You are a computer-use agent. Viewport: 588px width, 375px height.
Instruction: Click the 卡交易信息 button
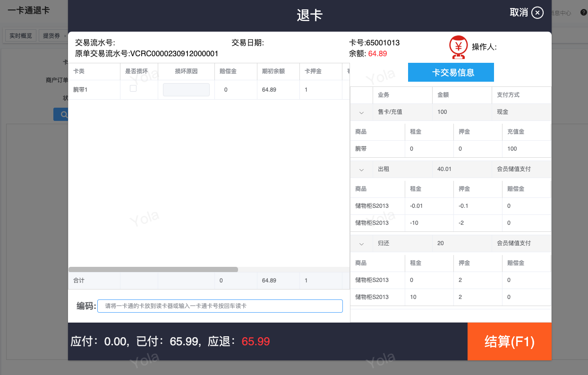[x=451, y=73]
